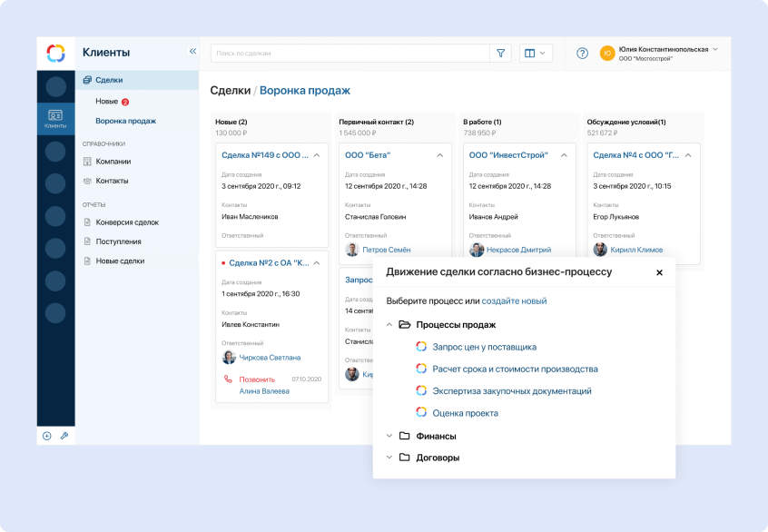Open the column view dropdown in the toolbar
This screenshot has height=532, width=768.
(x=535, y=53)
